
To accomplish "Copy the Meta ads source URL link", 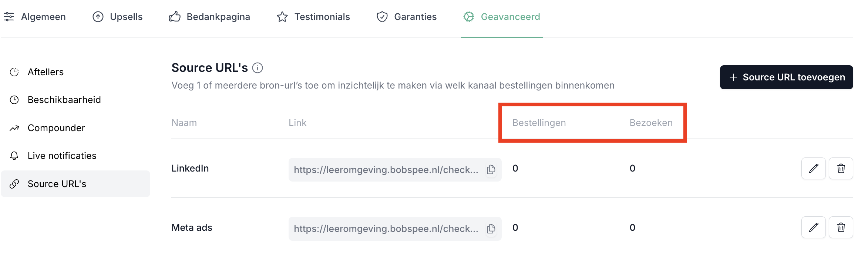I will click(491, 229).
